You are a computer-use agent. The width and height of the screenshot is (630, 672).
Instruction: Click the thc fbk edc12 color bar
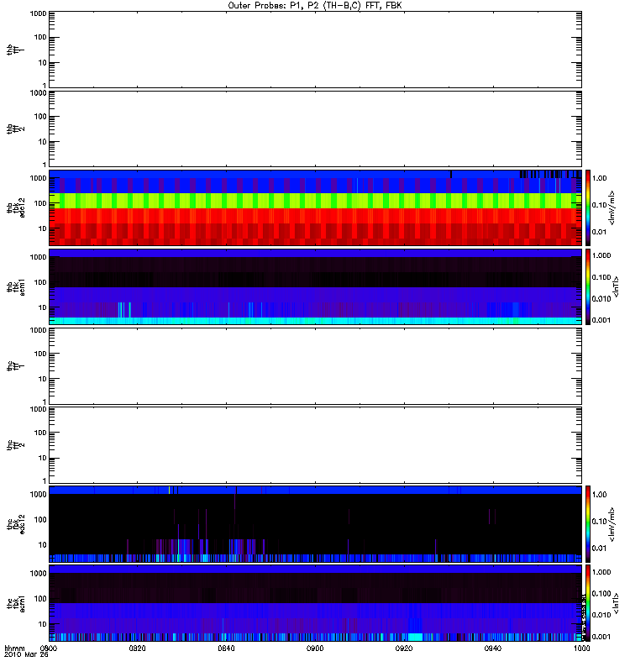588,523
